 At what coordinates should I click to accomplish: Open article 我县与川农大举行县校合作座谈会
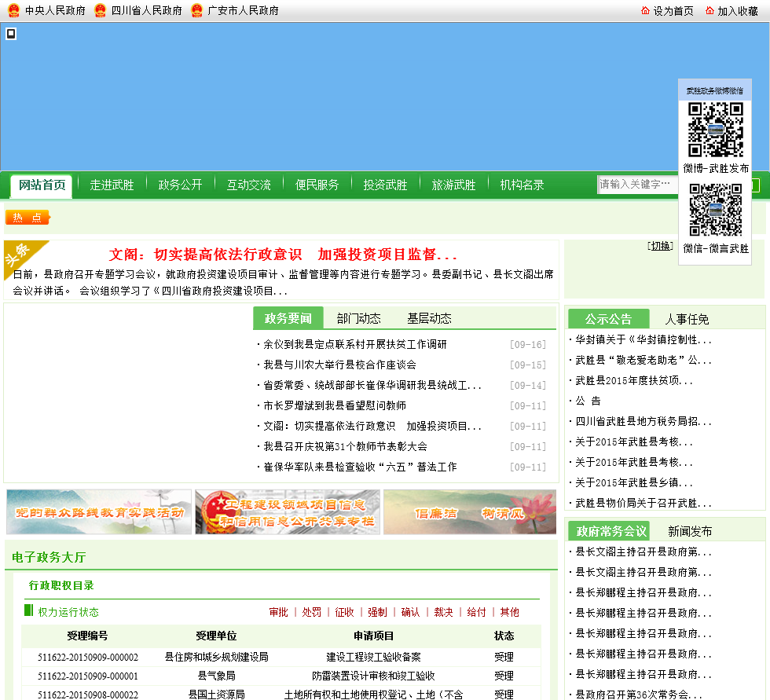[x=339, y=365]
